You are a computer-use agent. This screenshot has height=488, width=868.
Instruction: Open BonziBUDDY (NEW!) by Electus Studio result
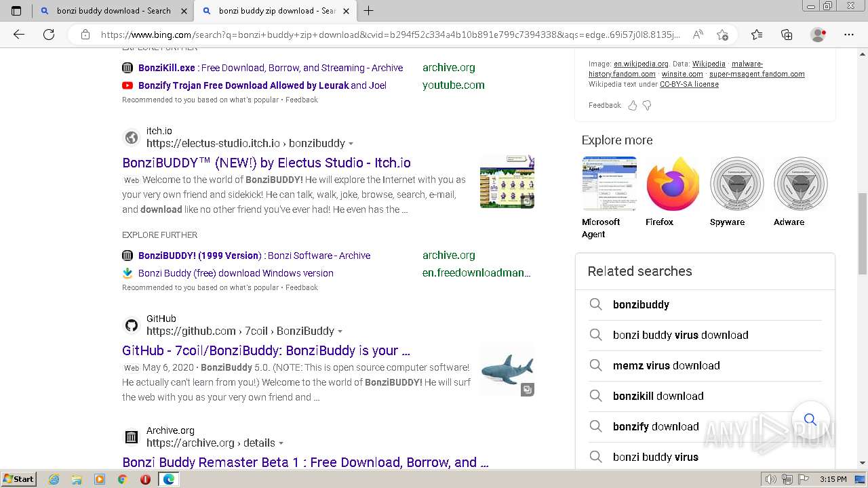tap(267, 163)
